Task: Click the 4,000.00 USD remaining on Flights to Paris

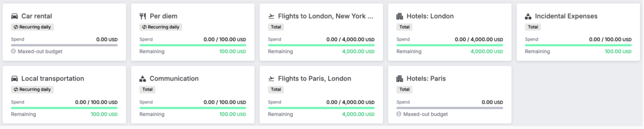Action: point(358,114)
